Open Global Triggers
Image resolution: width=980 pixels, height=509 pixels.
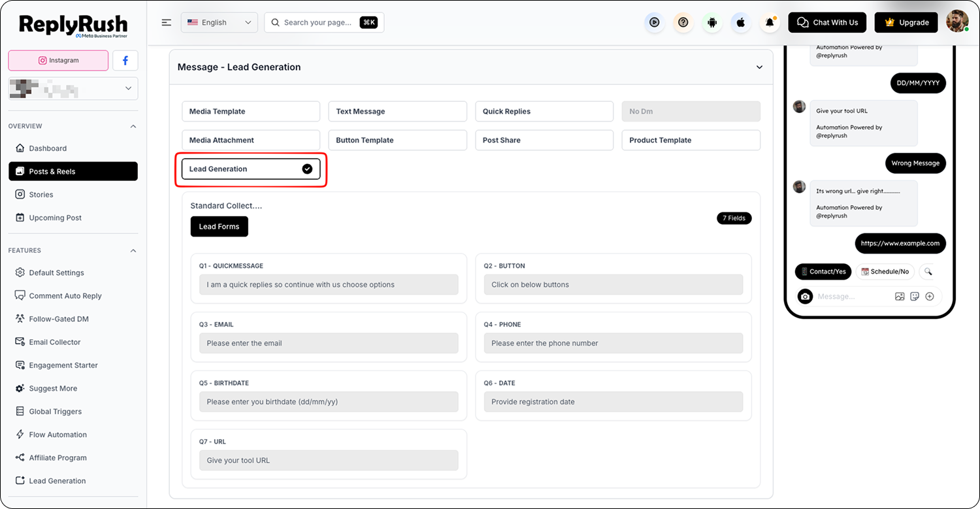pyautogui.click(x=73, y=412)
